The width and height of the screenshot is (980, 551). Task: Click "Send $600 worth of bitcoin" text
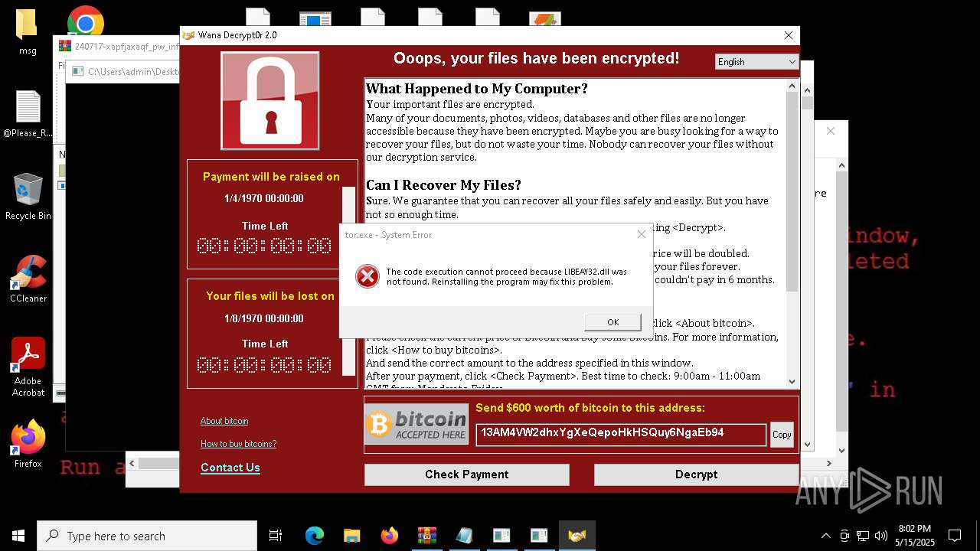590,408
